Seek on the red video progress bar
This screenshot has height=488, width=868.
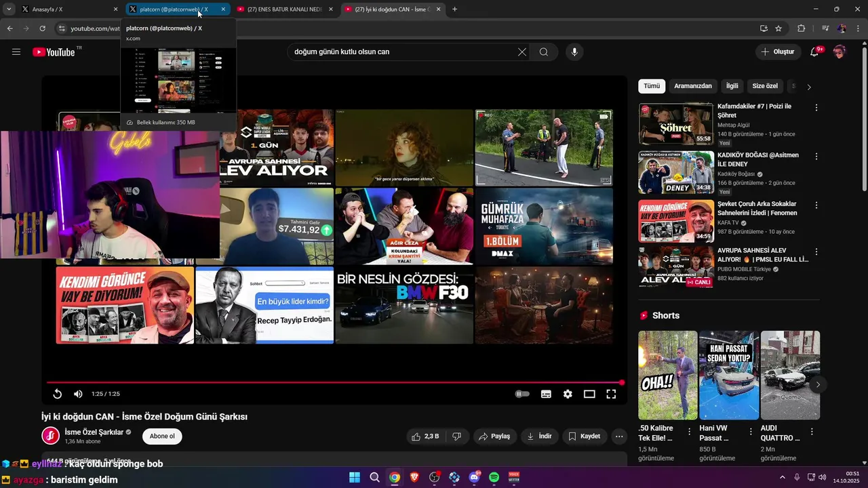[334, 383]
